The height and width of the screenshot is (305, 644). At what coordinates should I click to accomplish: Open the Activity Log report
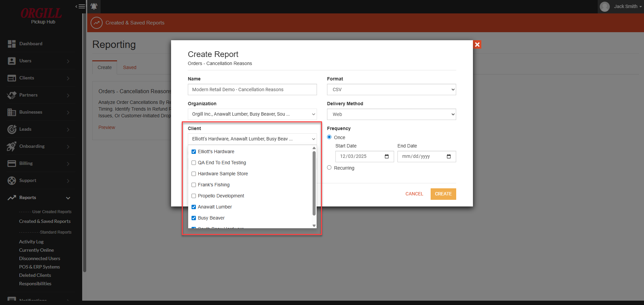tap(32, 242)
